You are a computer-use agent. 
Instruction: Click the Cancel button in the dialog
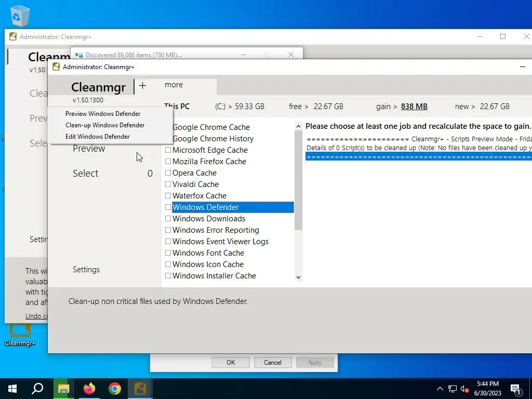pyautogui.click(x=272, y=362)
